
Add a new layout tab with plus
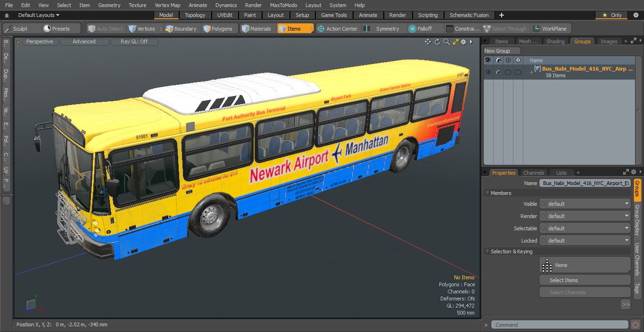coord(501,15)
